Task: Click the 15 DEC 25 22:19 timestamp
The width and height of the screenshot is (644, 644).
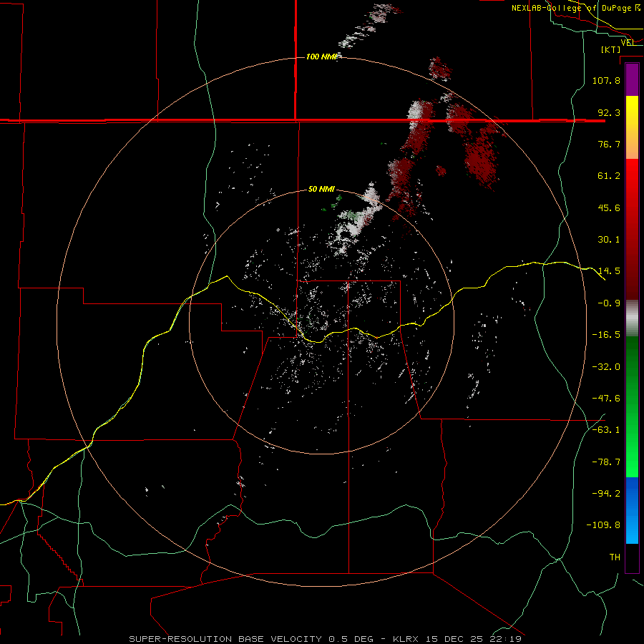Action: 474,639
